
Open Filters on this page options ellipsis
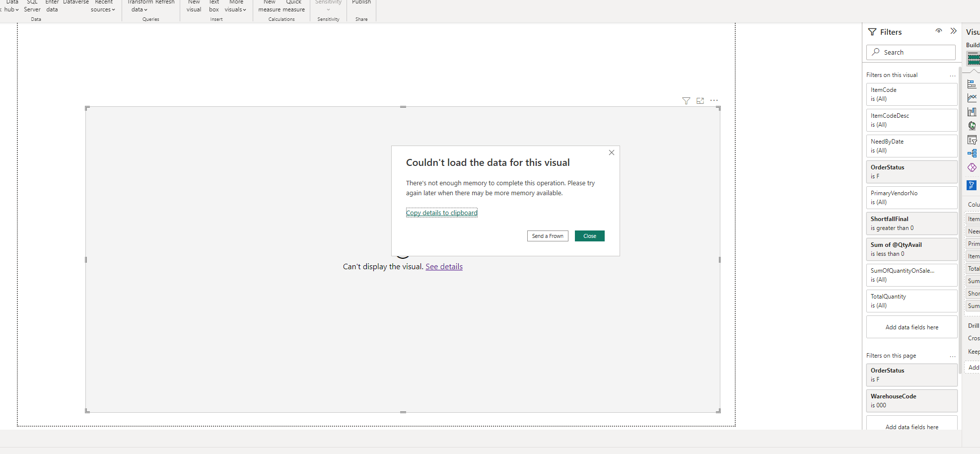pos(952,356)
